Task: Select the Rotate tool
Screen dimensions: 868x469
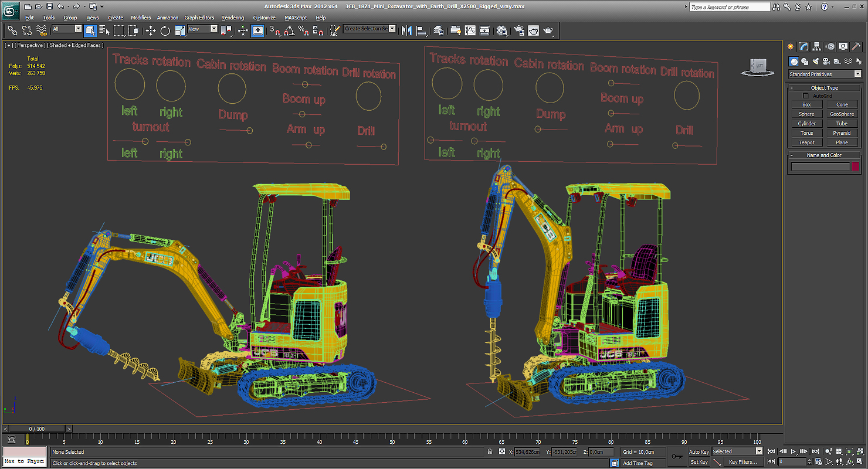Action: click(x=165, y=30)
